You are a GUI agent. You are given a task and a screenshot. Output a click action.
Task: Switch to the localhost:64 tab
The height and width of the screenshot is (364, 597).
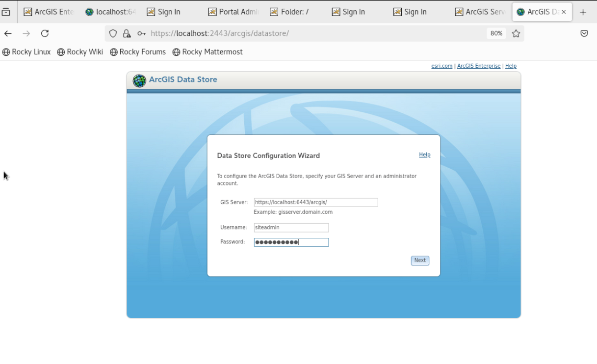pos(110,12)
